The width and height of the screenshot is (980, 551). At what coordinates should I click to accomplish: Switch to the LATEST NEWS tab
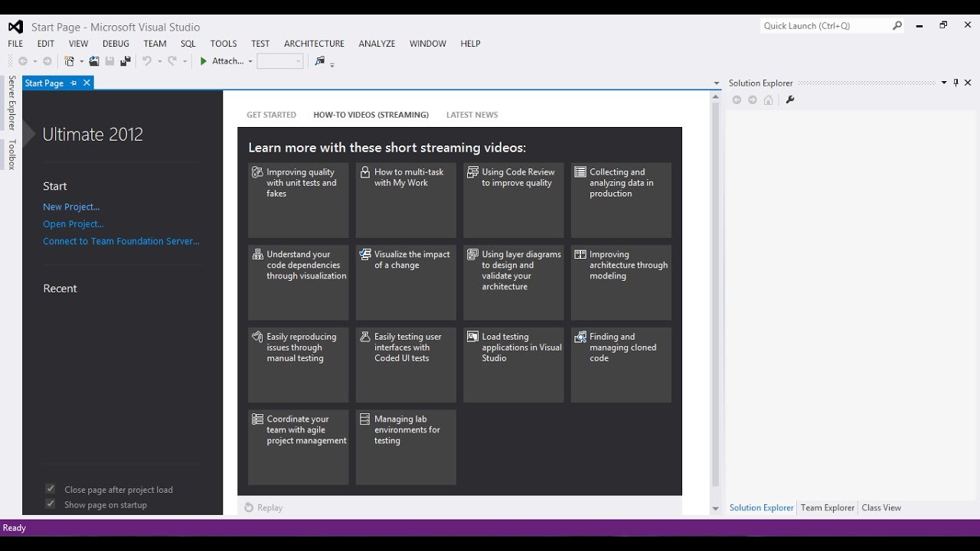pos(472,115)
